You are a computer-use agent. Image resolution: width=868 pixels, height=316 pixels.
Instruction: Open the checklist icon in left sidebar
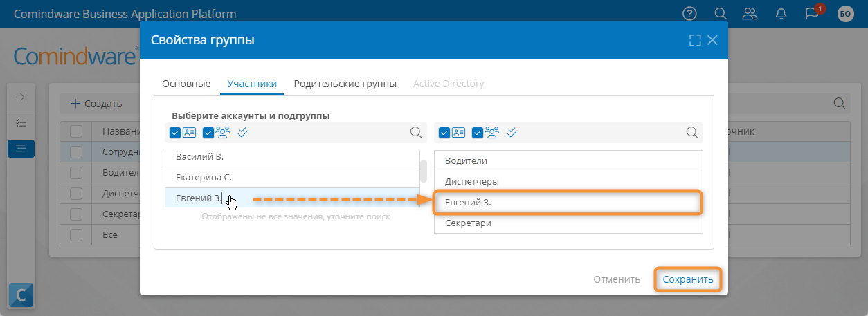pyautogui.click(x=21, y=122)
